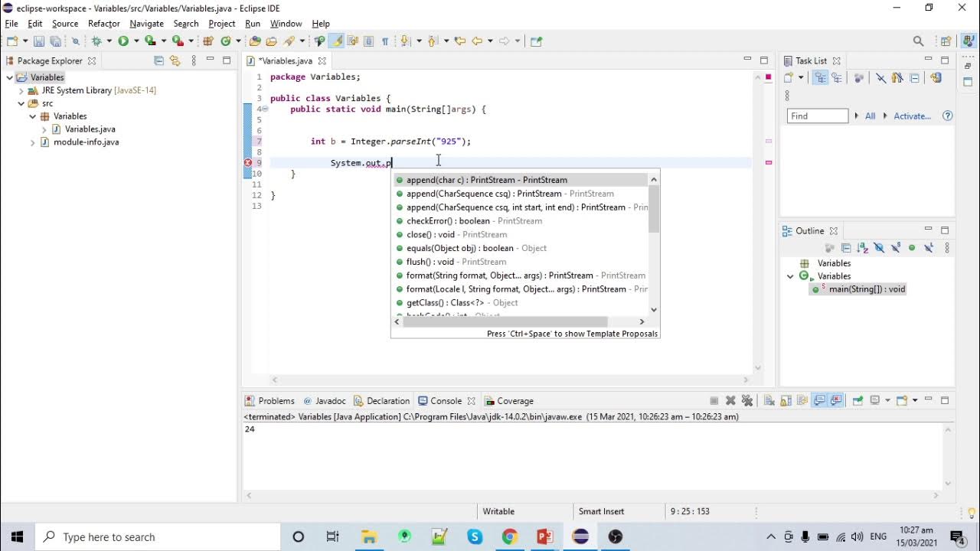
Task: Toggle Sort alphabetically in Outline
Action: pos(863,248)
